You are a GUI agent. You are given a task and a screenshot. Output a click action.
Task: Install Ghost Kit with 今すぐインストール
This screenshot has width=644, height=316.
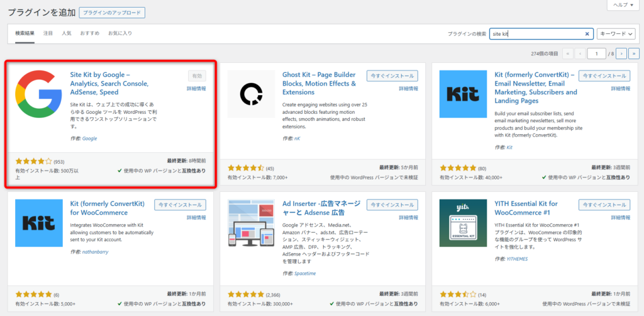392,76
